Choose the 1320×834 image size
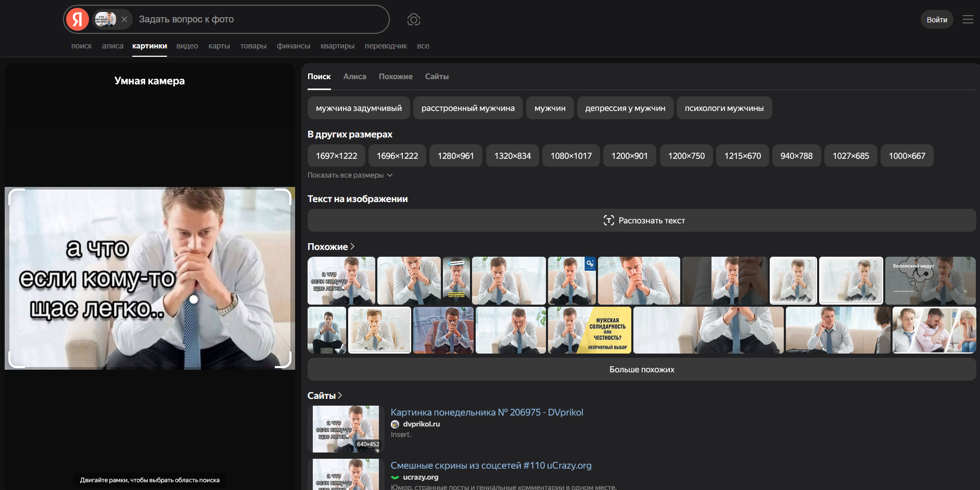Image resolution: width=980 pixels, height=490 pixels. (x=513, y=156)
